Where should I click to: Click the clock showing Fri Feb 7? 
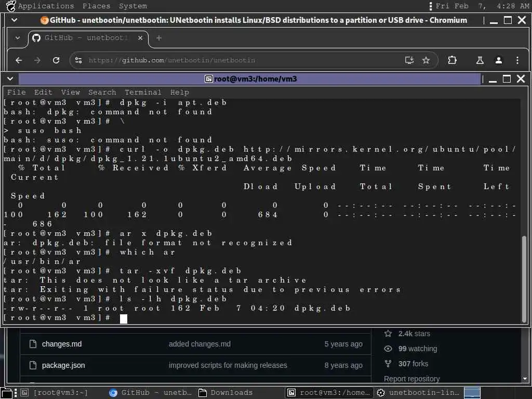(482, 6)
